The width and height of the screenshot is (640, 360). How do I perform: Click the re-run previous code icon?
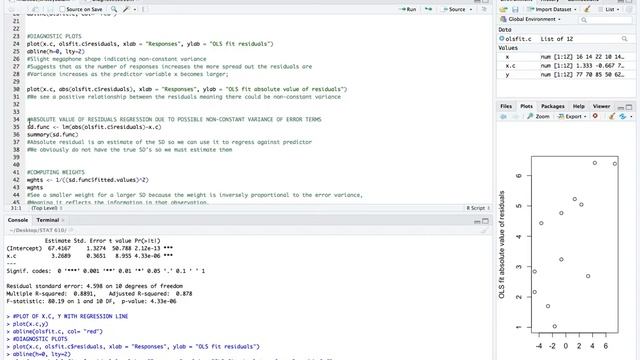[x=428, y=9]
